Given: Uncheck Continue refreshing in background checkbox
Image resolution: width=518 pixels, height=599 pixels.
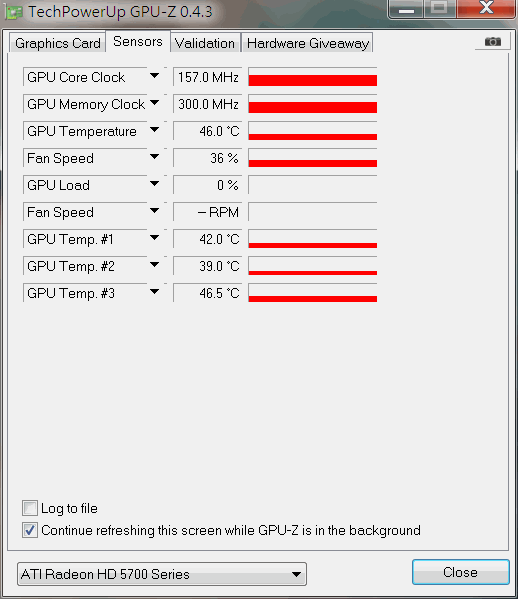Looking at the screenshot, I should 30,530.
